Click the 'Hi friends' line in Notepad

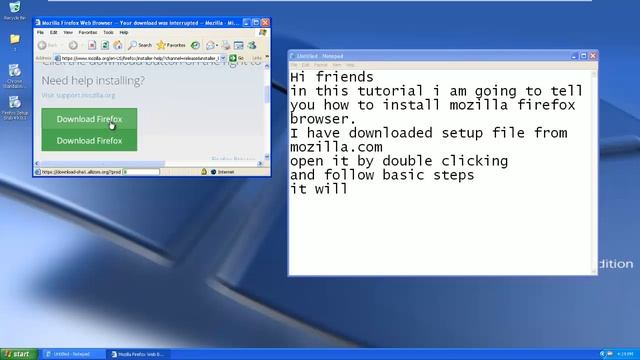tap(332, 77)
